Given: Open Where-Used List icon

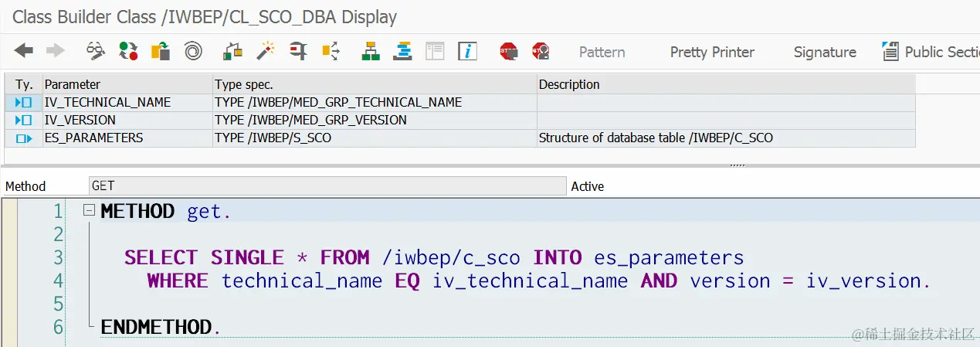Looking at the screenshot, I should tap(331, 51).
